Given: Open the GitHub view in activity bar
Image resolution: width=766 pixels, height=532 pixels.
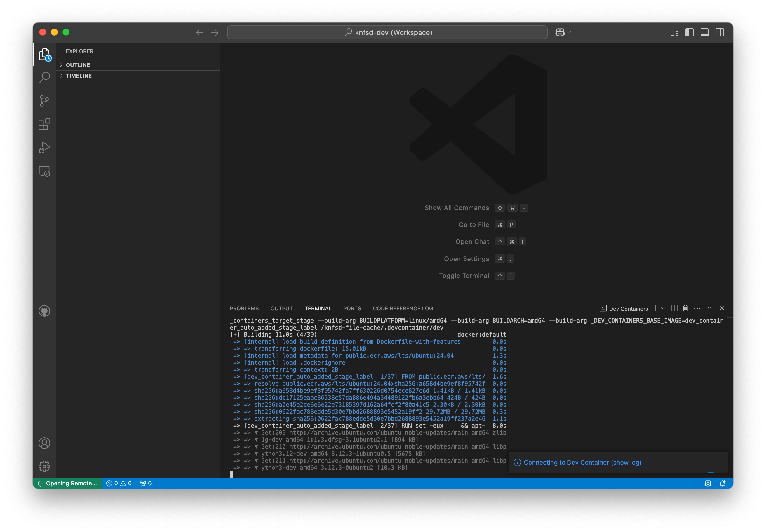Looking at the screenshot, I should (44, 311).
